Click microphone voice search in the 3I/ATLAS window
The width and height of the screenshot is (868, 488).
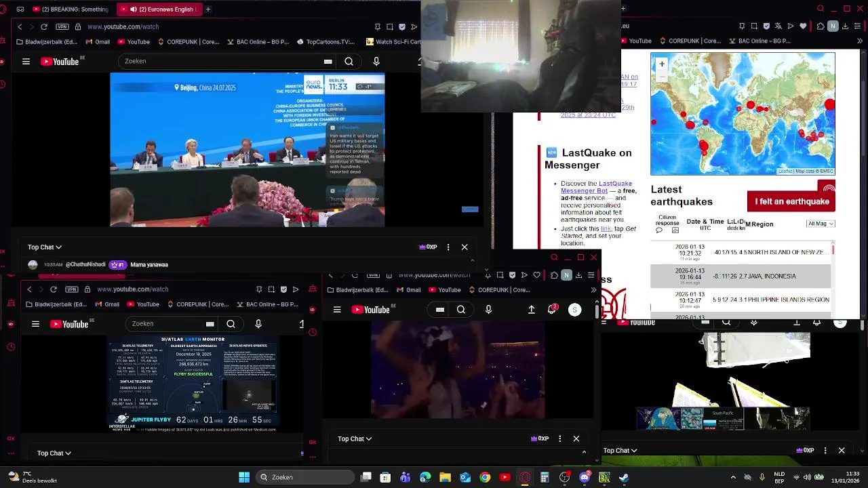(258, 324)
